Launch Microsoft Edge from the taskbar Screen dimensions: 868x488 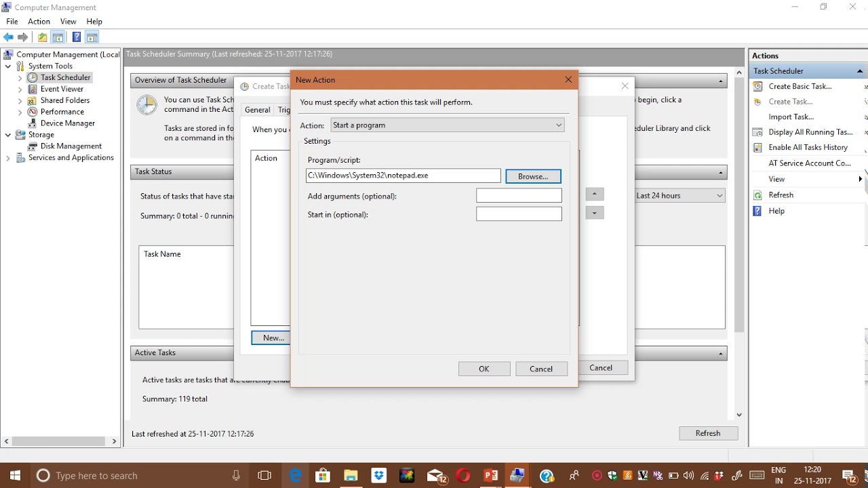pos(296,476)
